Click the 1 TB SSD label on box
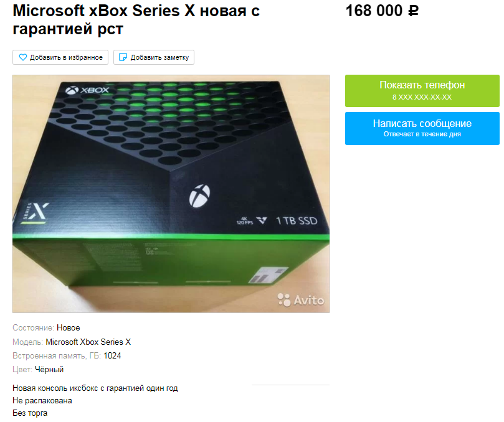This screenshot has height=422, width=504. point(297,221)
